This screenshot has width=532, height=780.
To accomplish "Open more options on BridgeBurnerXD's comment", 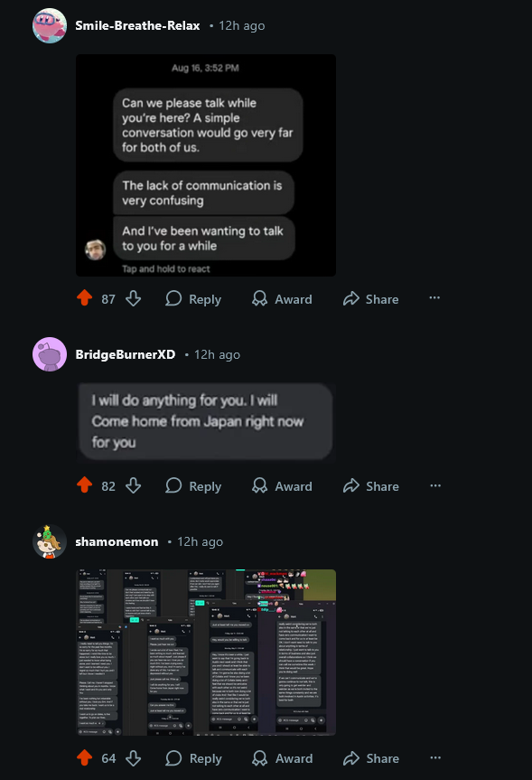I will click(435, 485).
